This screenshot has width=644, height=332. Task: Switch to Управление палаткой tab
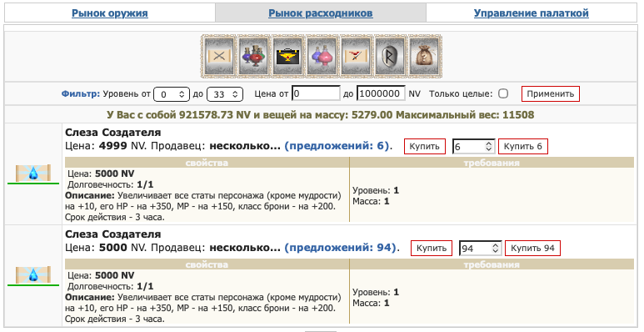[531, 13]
